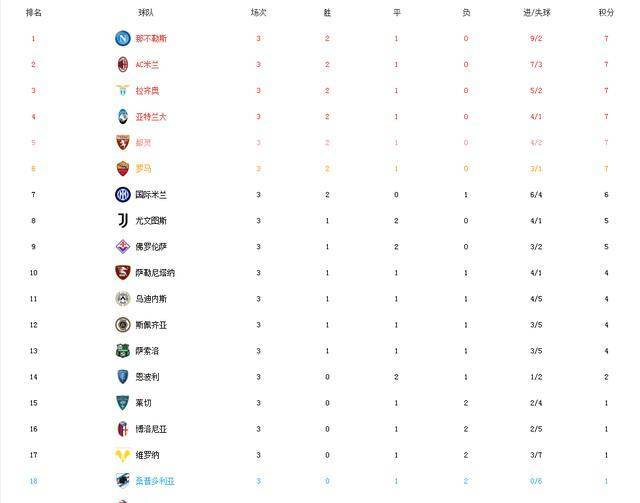
Task: Click the Hellas Verona yellow logo
Action: point(122,455)
